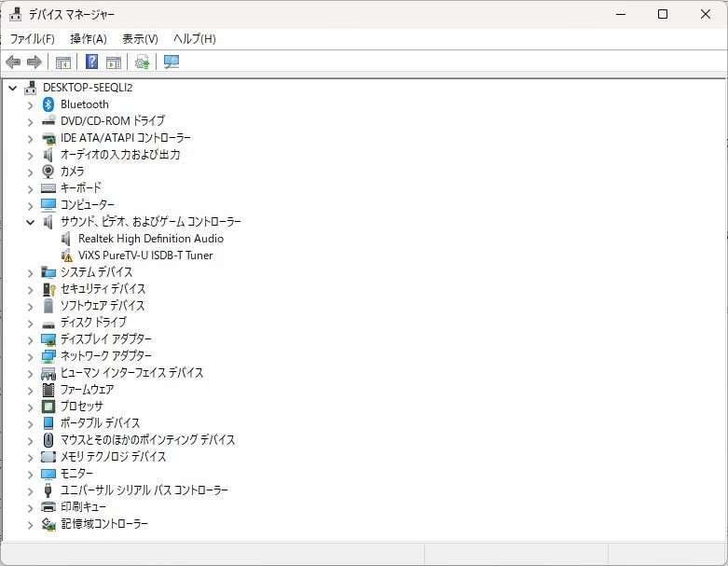Select the Realtek High Definition Audio text
Viewport: 728px width, 566px height.
point(151,239)
